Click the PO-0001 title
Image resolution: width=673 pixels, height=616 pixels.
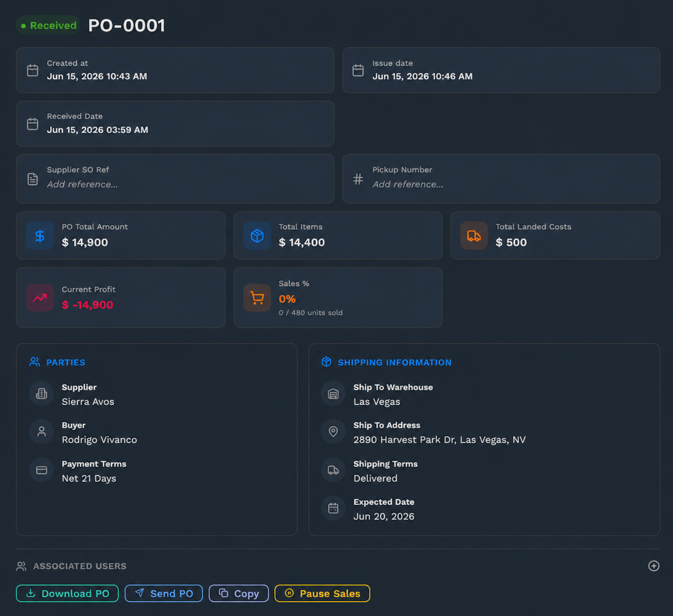pyautogui.click(x=127, y=26)
